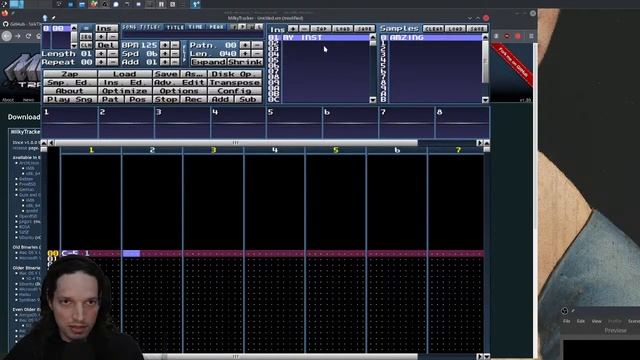Click the last small icon at the right end of the title bar row
The height and width of the screenshot is (360, 640).
(259, 27)
